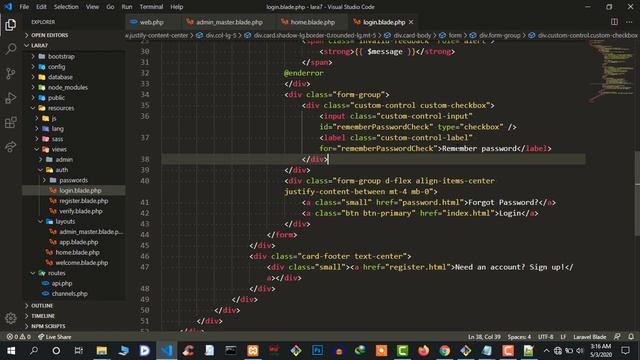Open Google Chrome from the taskbar
640x360 pixels.
445,351
